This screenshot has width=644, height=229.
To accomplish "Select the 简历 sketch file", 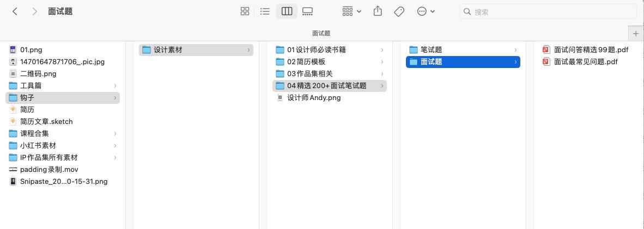I will 63,109.
